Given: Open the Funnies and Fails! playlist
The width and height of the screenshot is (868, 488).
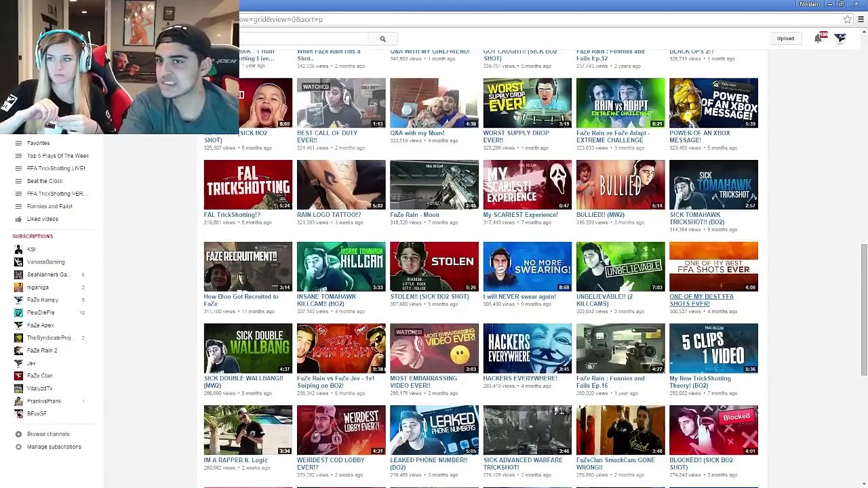Looking at the screenshot, I should (x=50, y=206).
